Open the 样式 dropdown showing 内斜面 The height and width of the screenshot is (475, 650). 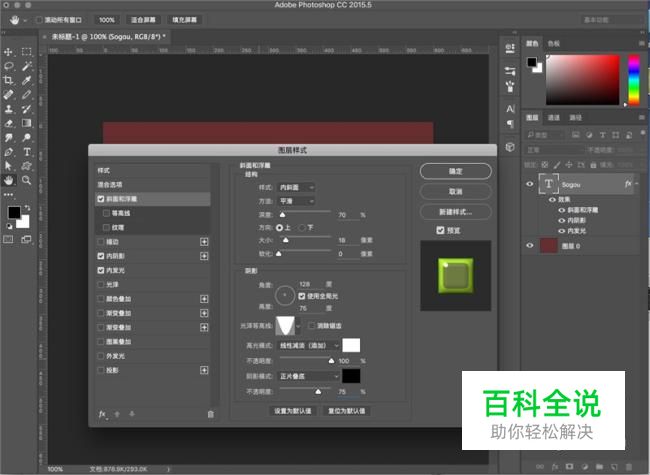(x=298, y=187)
